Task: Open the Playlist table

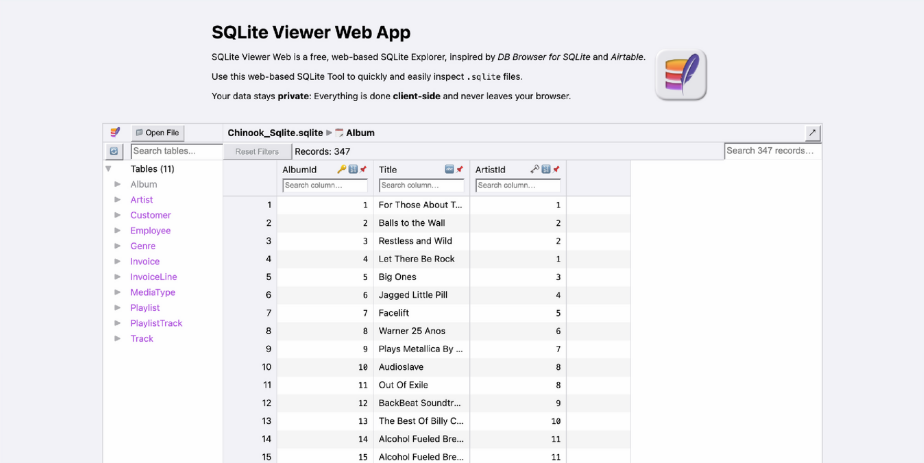Action: 145,307
